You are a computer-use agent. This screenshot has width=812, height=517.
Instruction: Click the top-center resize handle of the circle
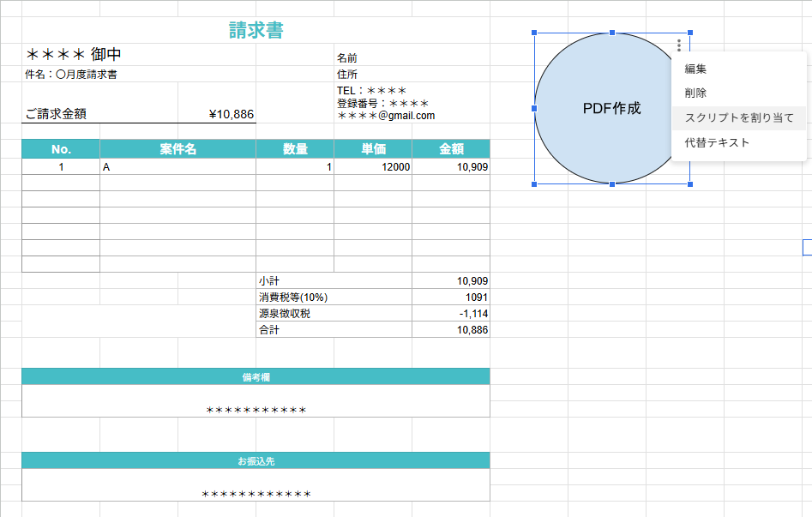point(611,33)
